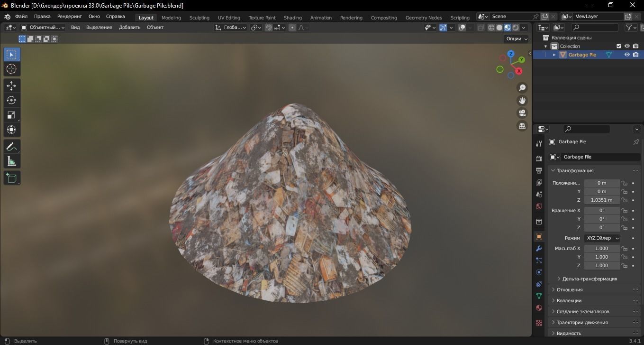
Task: Switch to solid shading mode
Action: [x=499, y=28]
